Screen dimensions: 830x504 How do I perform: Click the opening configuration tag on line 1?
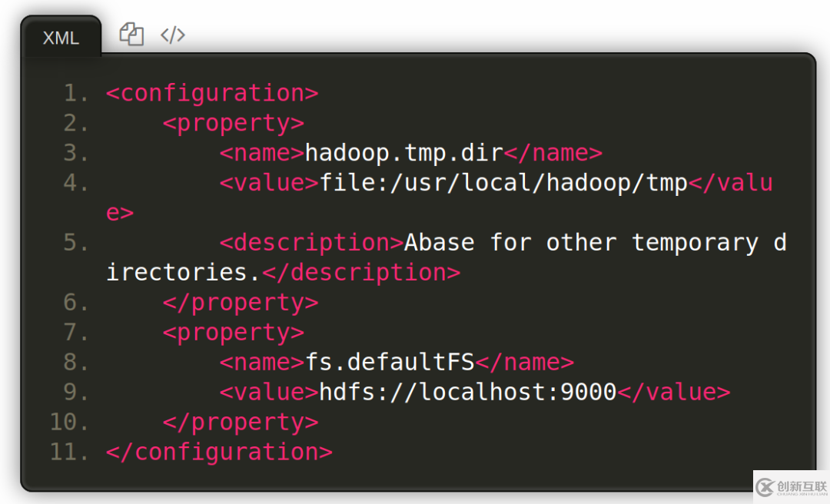pos(211,93)
